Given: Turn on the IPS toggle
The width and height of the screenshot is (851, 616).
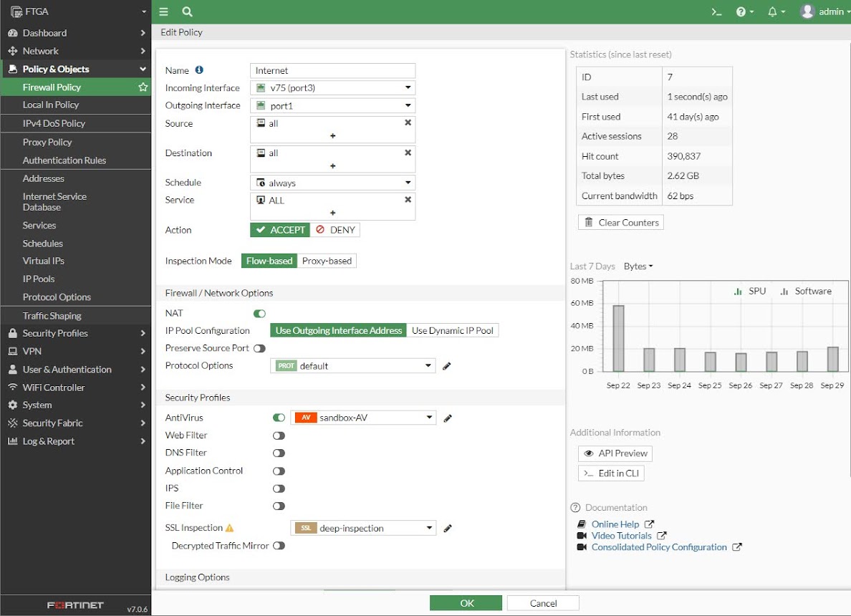Looking at the screenshot, I should (279, 489).
